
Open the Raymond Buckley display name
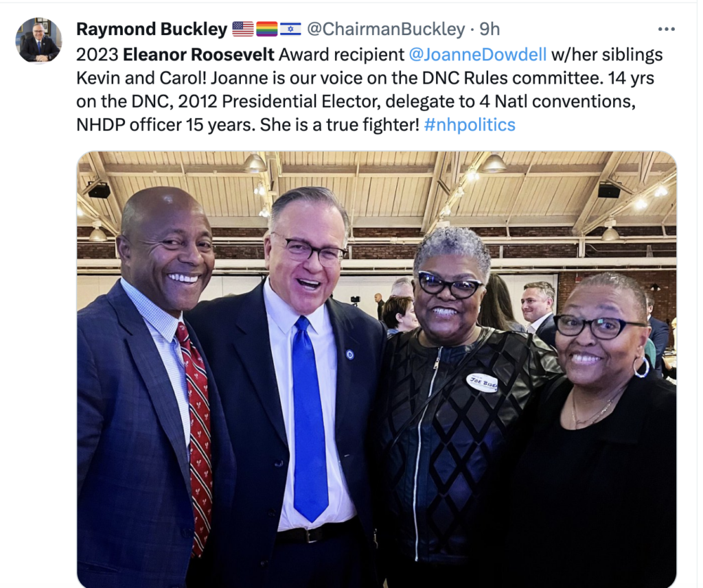click(x=152, y=29)
